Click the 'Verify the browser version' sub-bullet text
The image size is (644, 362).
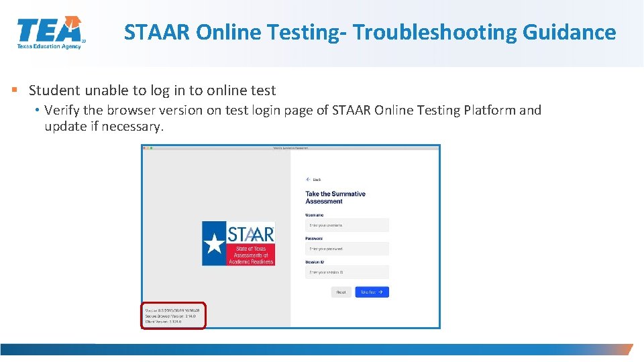click(x=292, y=118)
